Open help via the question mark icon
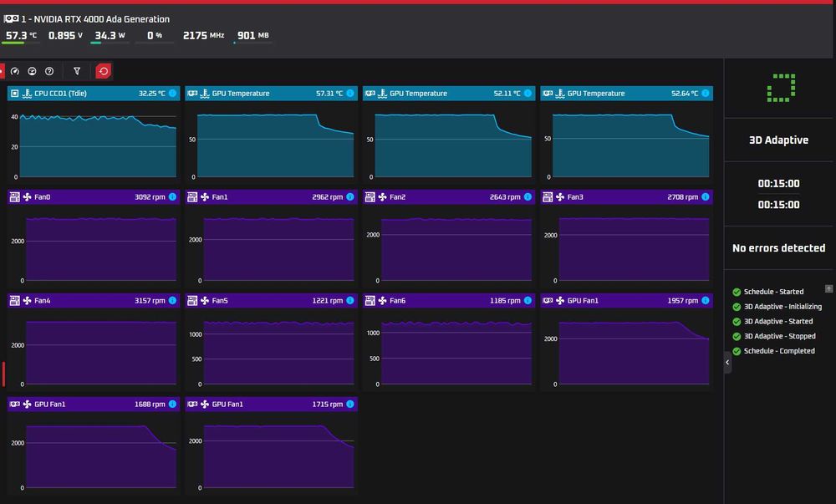 [49, 71]
